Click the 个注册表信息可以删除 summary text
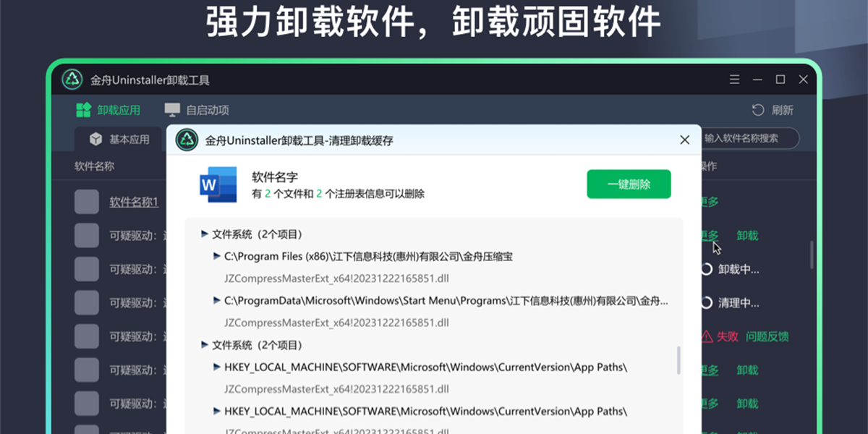The image size is (868, 434). (x=375, y=194)
